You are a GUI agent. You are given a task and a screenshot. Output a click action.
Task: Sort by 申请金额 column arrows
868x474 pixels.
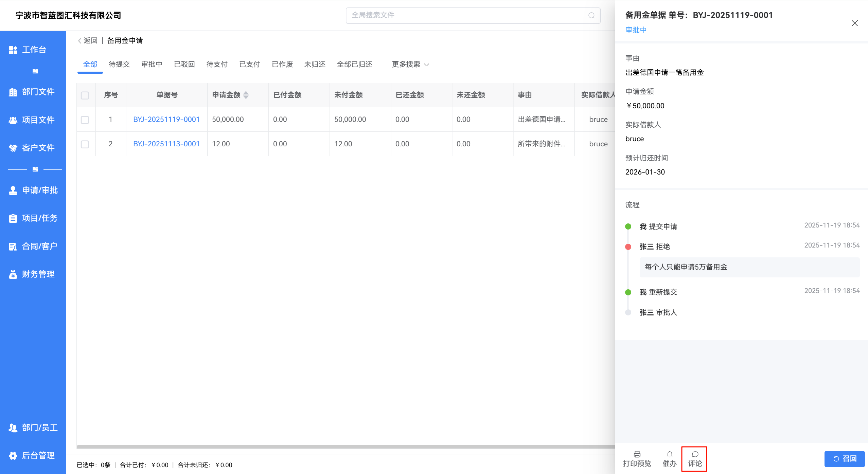[246, 95]
